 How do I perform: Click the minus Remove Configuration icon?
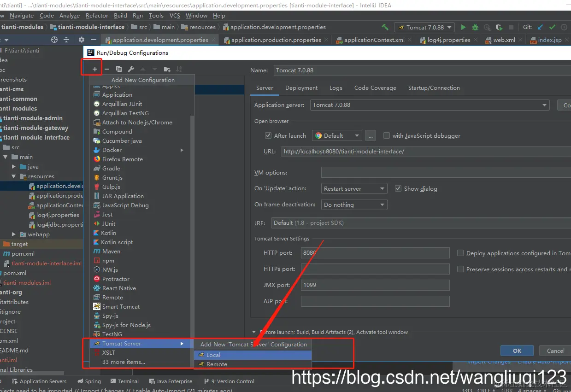[107, 69]
